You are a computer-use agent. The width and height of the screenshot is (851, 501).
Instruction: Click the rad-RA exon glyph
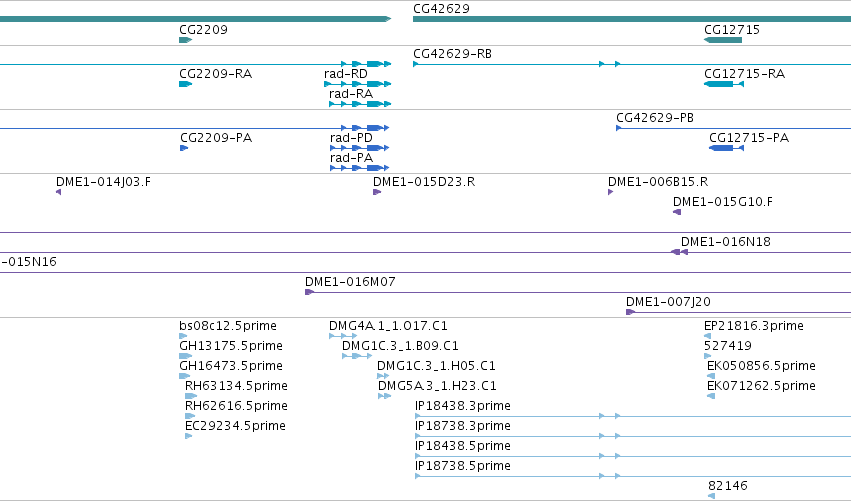360,104
